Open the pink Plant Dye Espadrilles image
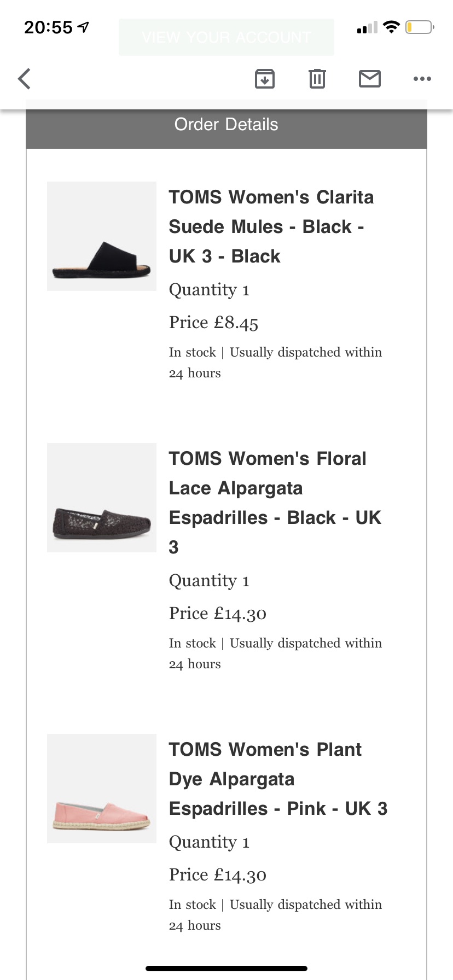This screenshot has width=453, height=980. click(102, 789)
